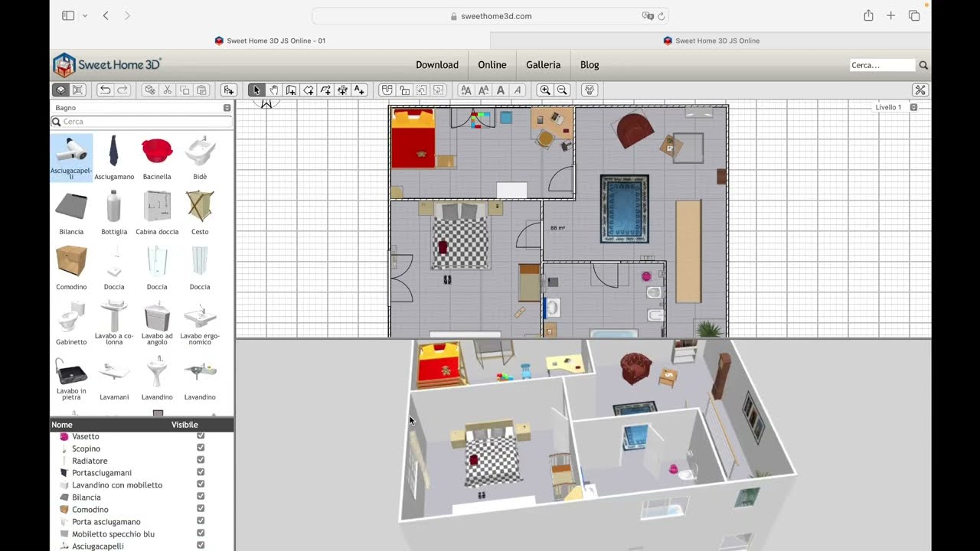The width and height of the screenshot is (980, 551).
Task: Show Safari tab overview button
Action: pos(914,16)
